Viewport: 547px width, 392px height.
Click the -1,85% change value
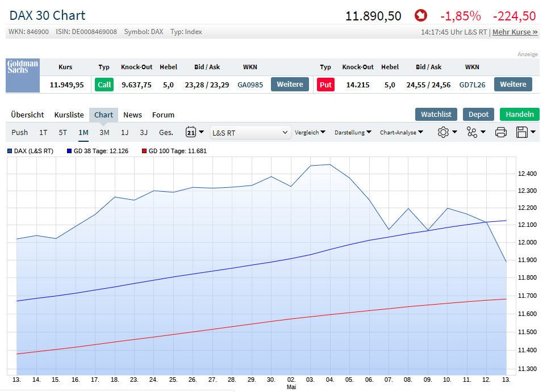[460, 16]
